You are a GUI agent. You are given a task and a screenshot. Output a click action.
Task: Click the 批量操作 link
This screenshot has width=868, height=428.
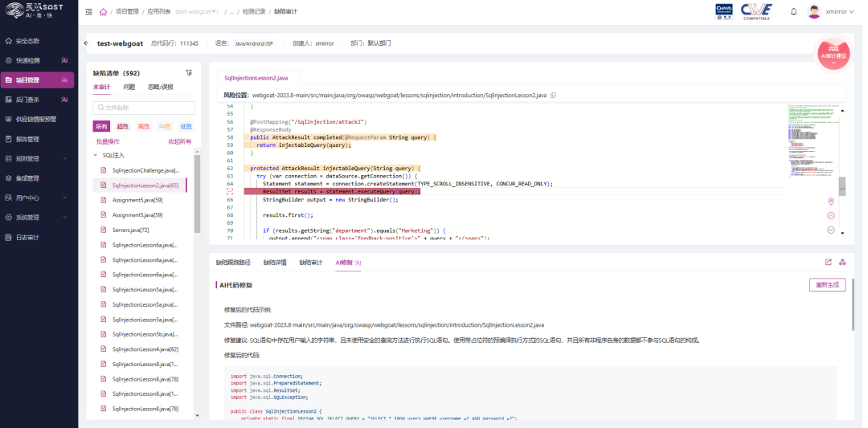pos(108,141)
